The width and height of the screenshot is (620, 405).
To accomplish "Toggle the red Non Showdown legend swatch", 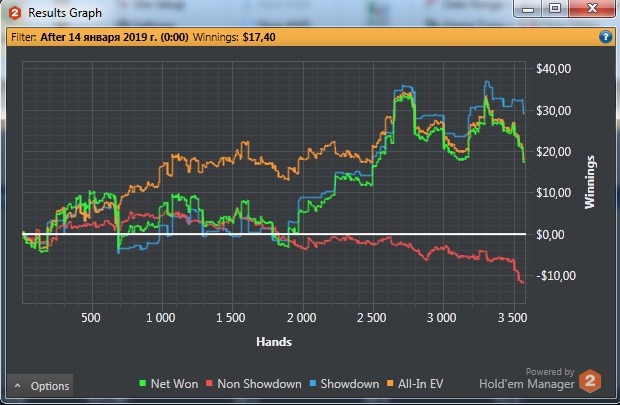I will click(210, 383).
